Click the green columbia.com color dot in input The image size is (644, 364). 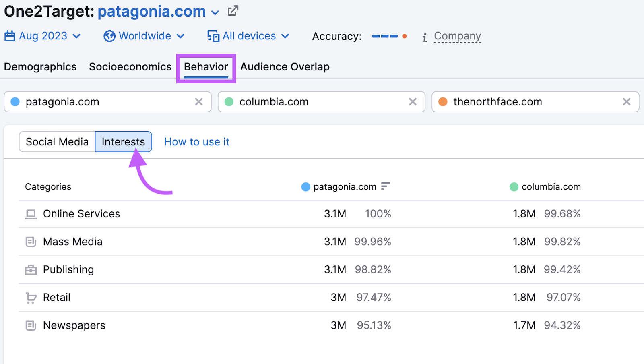tap(229, 102)
